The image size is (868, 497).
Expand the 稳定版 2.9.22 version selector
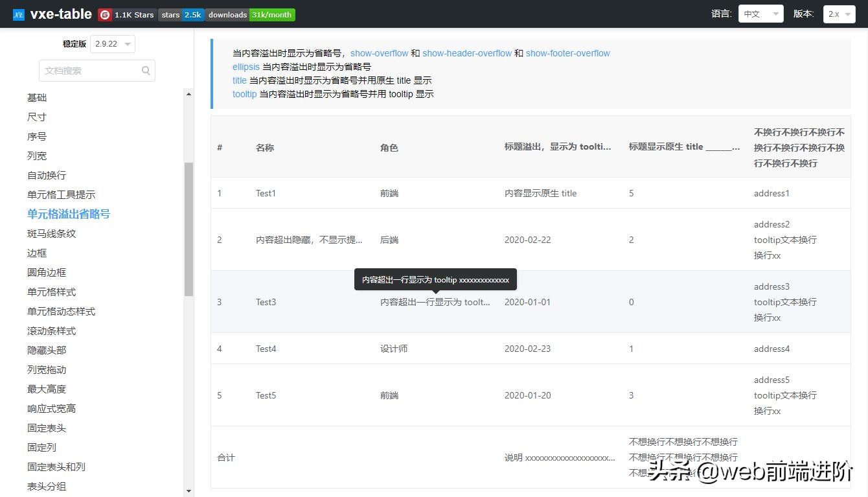tap(112, 44)
